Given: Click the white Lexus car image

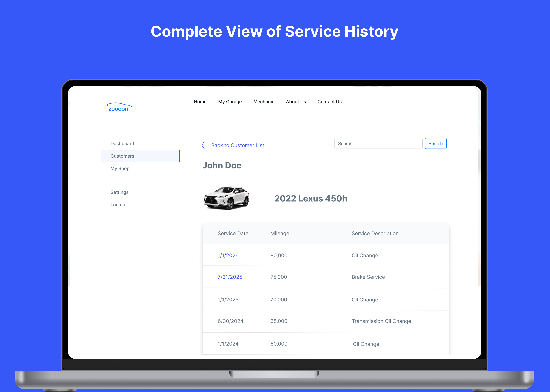Looking at the screenshot, I should (x=226, y=198).
